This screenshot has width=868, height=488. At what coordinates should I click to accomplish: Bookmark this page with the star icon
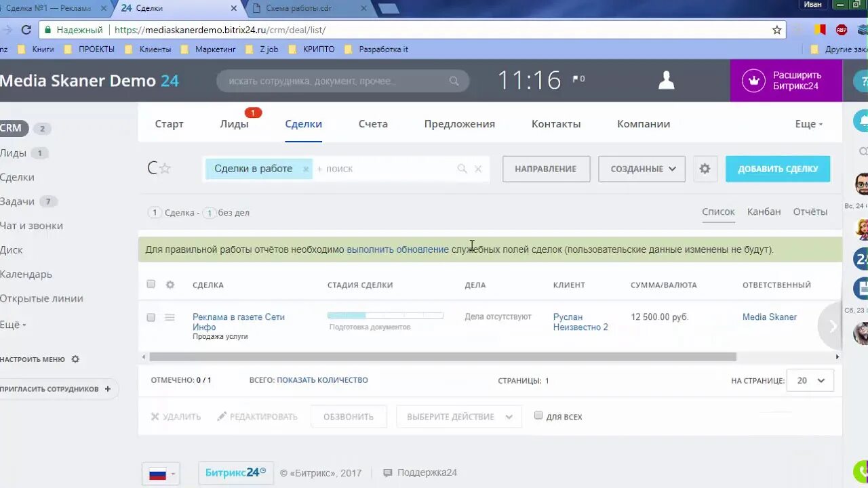(x=777, y=30)
